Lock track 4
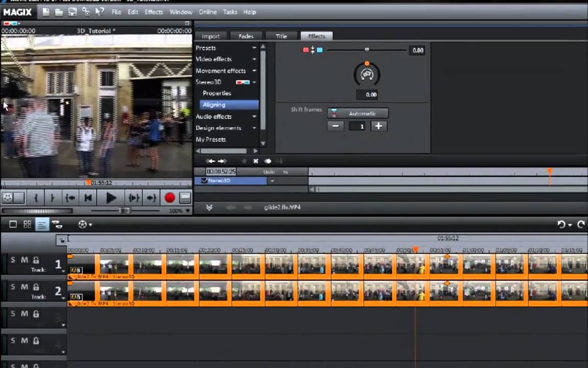 [x=36, y=340]
